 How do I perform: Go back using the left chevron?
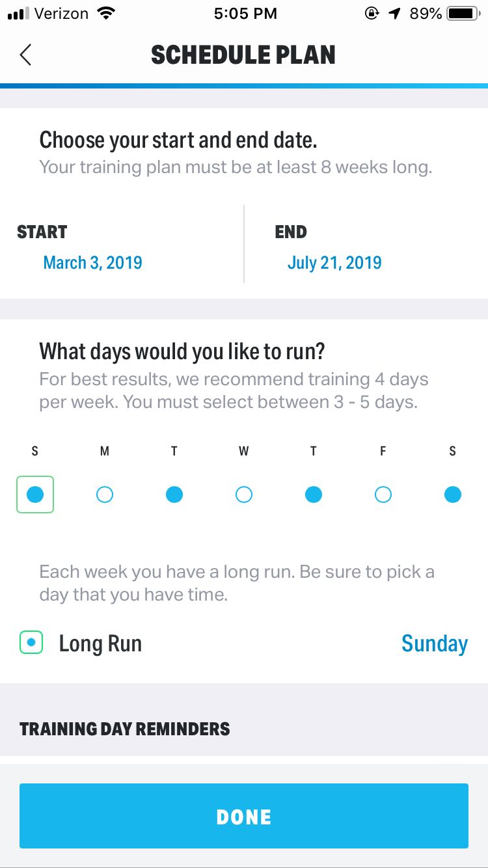[x=25, y=55]
